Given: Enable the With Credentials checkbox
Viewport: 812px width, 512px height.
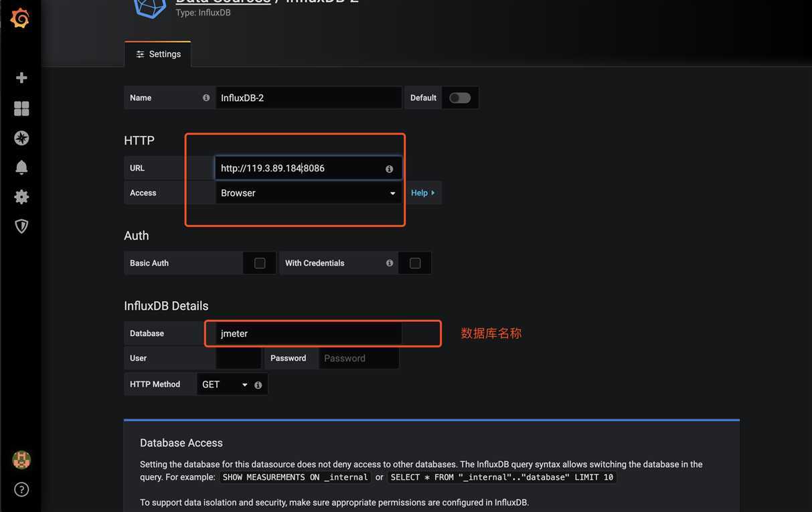Looking at the screenshot, I should pos(415,263).
